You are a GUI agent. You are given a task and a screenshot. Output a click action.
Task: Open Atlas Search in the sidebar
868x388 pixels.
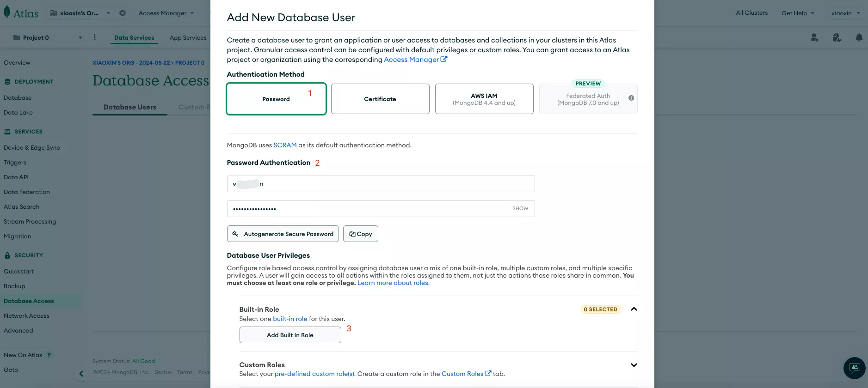[x=22, y=207]
